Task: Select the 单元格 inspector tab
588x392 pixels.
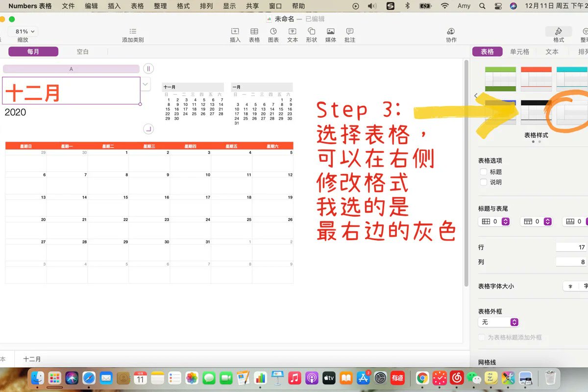Action: point(519,51)
